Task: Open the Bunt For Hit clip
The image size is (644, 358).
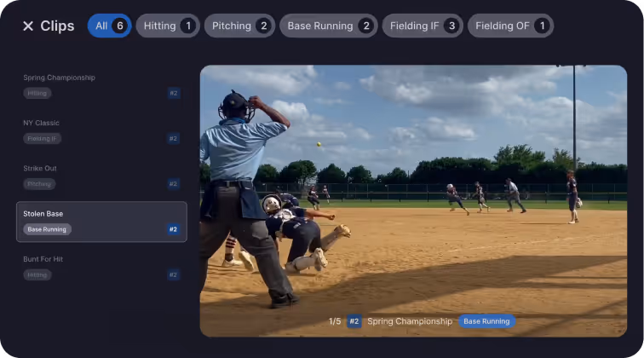Action: 101,267
